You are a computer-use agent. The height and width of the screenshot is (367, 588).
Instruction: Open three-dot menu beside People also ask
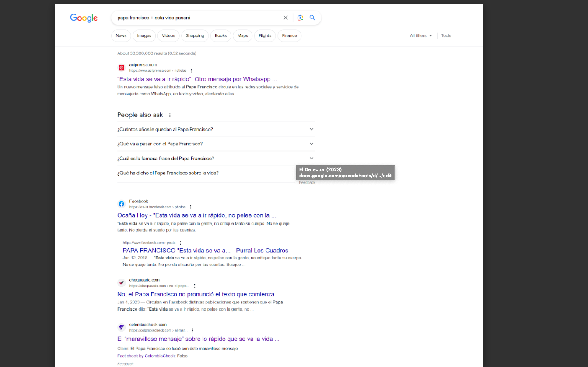[170, 115]
